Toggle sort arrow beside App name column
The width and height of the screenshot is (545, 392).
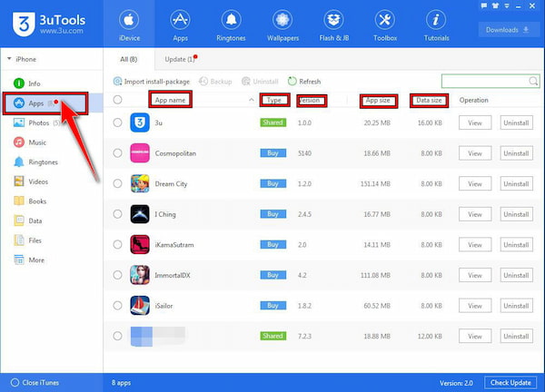coord(252,100)
